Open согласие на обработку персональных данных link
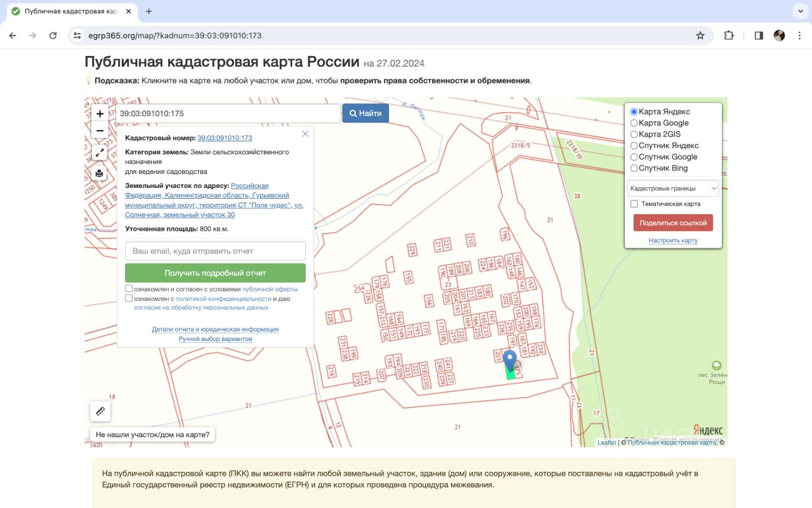The image size is (812, 508). 201,307
